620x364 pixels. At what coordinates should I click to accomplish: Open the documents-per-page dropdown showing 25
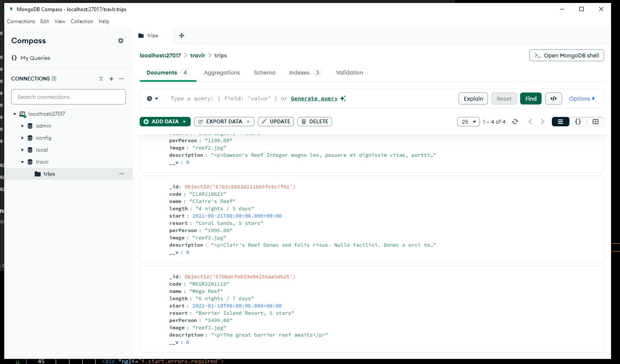[468, 122]
